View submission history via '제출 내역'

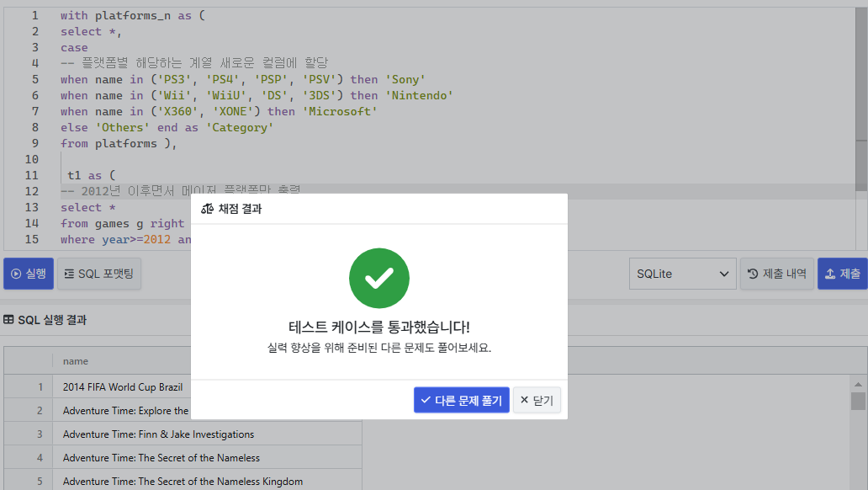[x=776, y=274]
